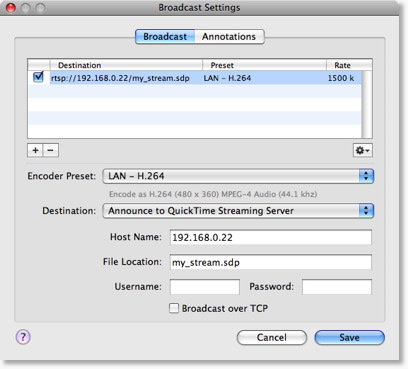Click the Destination column header

click(x=126, y=65)
